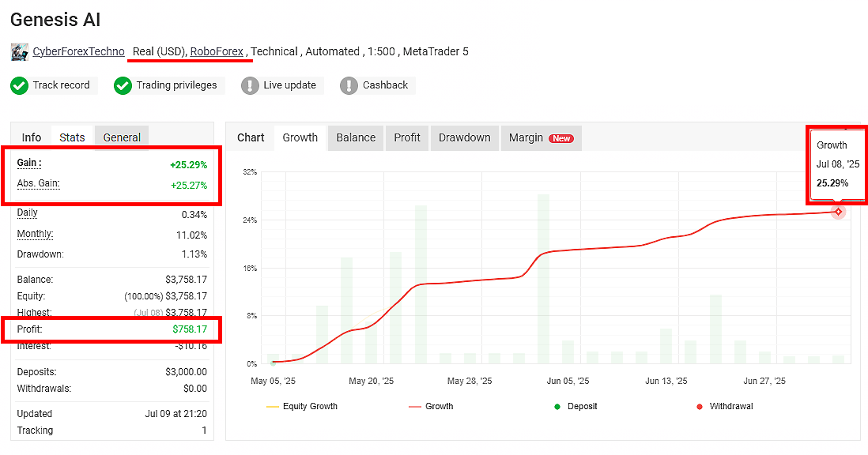Select the $3,758.17 Balance value
The width and height of the screenshot is (868, 455).
click(x=186, y=279)
